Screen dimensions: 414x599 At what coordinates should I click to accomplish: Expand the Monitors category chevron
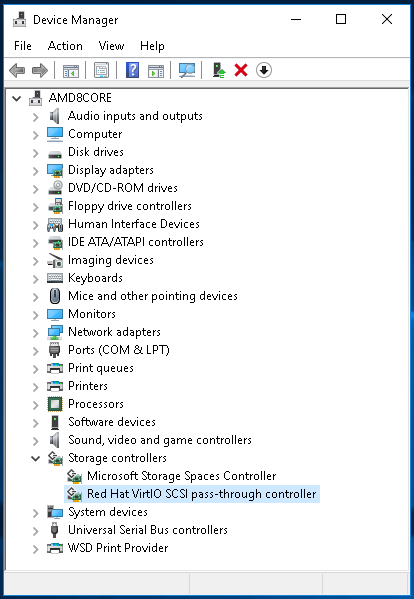tap(36, 315)
